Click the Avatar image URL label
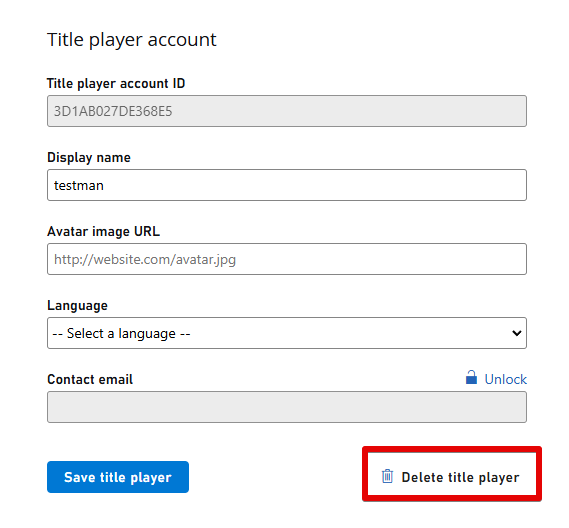The height and width of the screenshot is (528, 569). [x=103, y=232]
